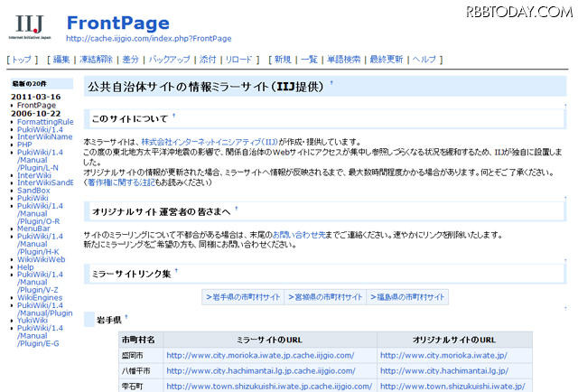
Task: Open 一覧 page list link
Action: 309,60
